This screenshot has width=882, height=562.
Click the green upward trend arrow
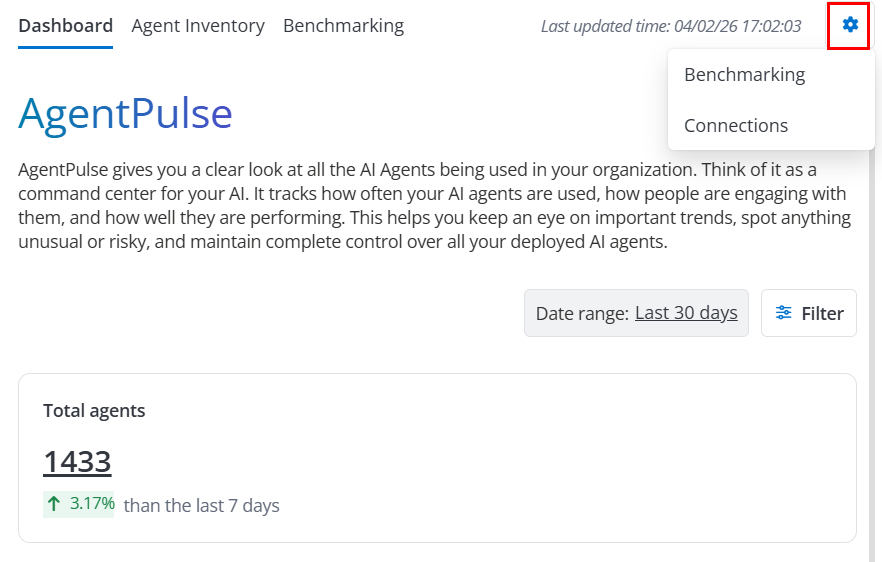pyautogui.click(x=54, y=504)
